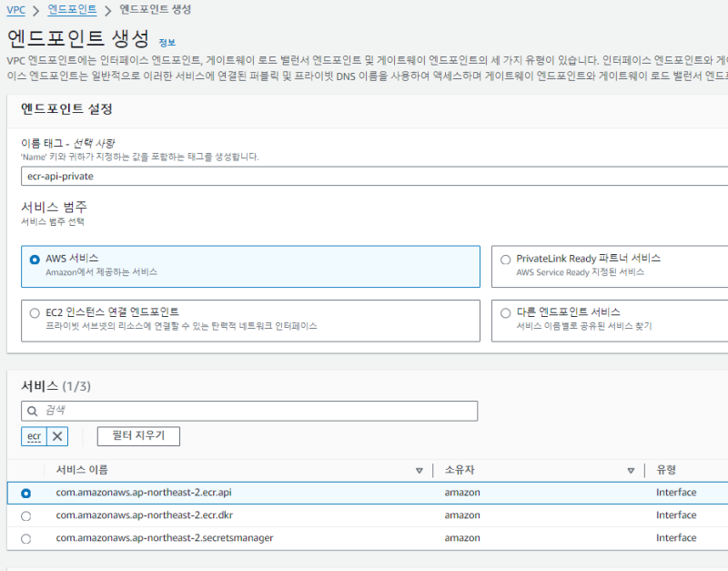Click the ecr filter token
Image resolution: width=728 pixels, height=571 pixels.
click(x=35, y=436)
